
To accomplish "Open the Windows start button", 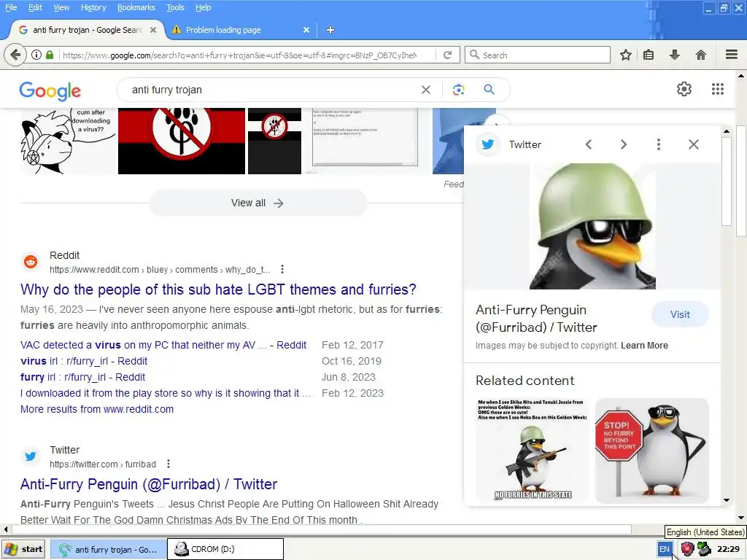I will (24, 549).
